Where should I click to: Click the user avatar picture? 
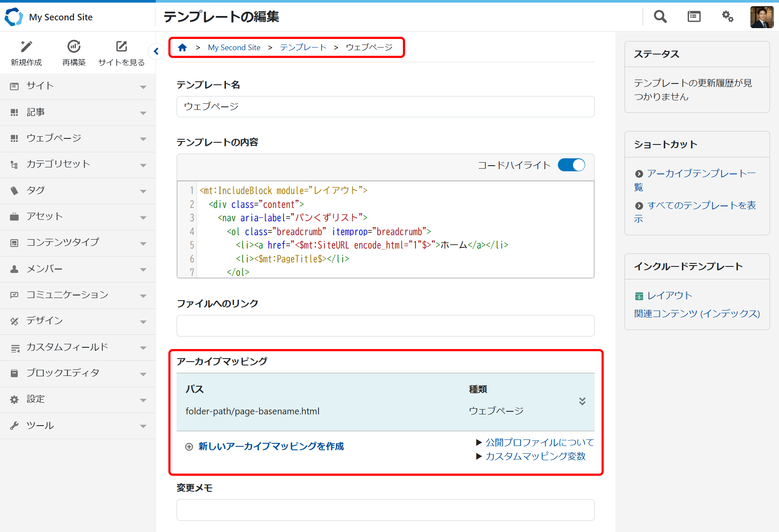[x=762, y=17]
